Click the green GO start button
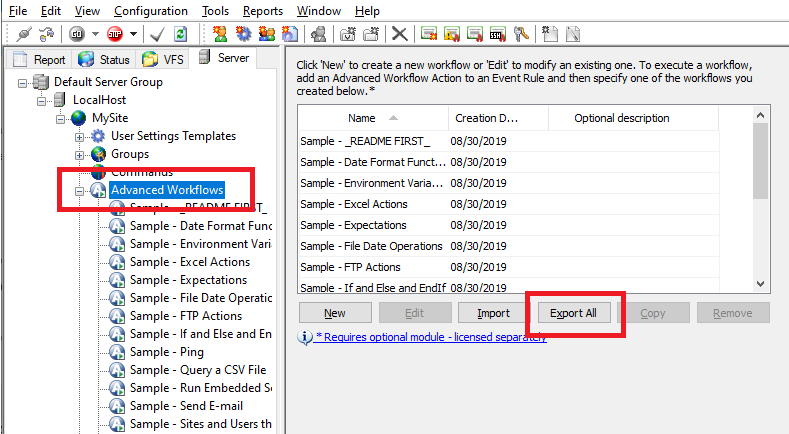Image resolution: width=789 pixels, height=434 pixels. click(x=76, y=34)
